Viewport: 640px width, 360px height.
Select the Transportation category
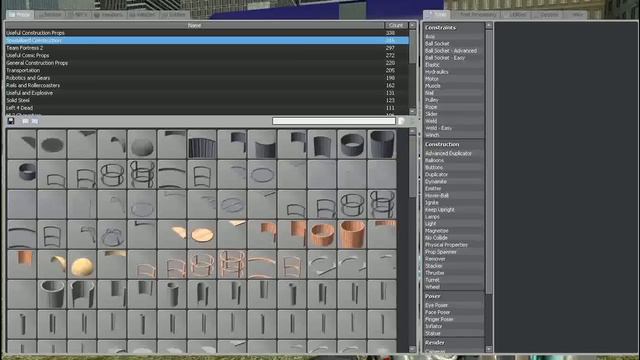pos(207,70)
